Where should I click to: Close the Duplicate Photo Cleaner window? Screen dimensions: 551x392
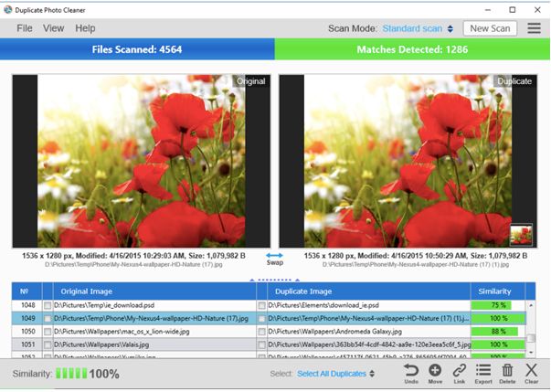click(x=537, y=10)
